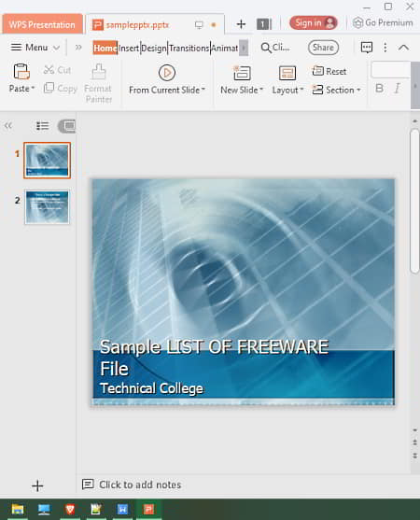Click the presentation screen icon on file tab

[x=199, y=25]
